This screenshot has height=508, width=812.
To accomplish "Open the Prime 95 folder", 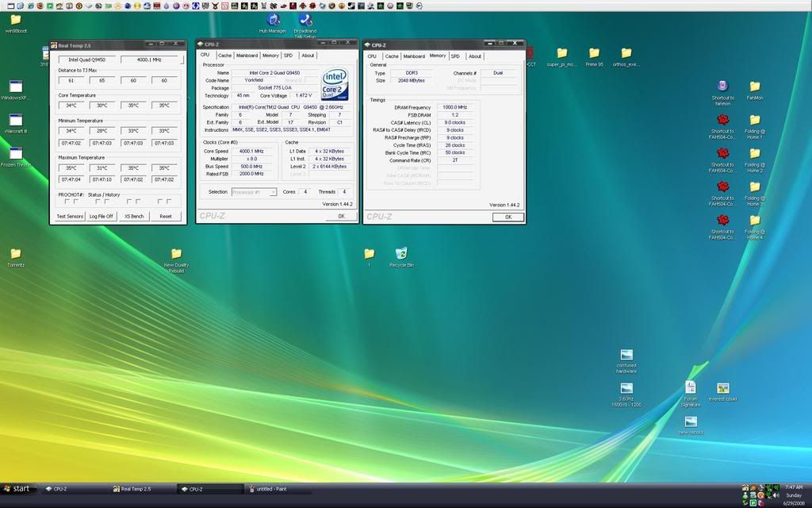I will tap(594, 57).
